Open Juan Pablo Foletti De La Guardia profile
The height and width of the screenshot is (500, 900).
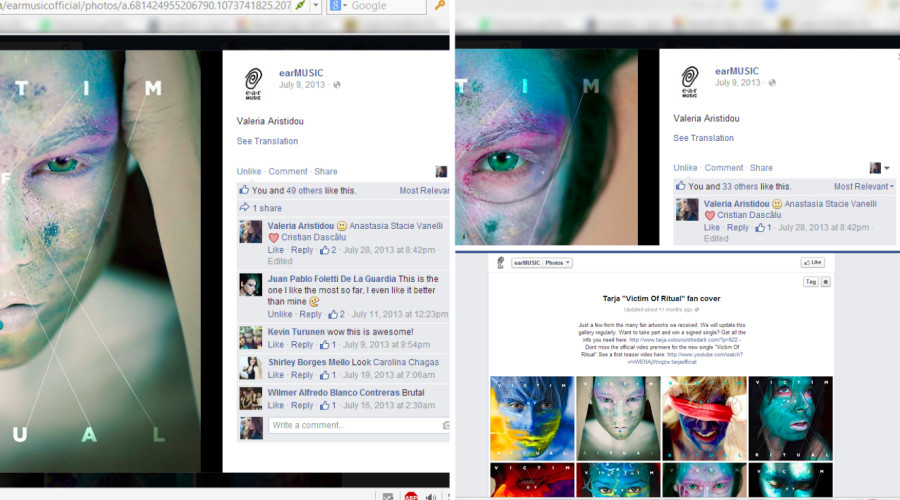pos(332,278)
